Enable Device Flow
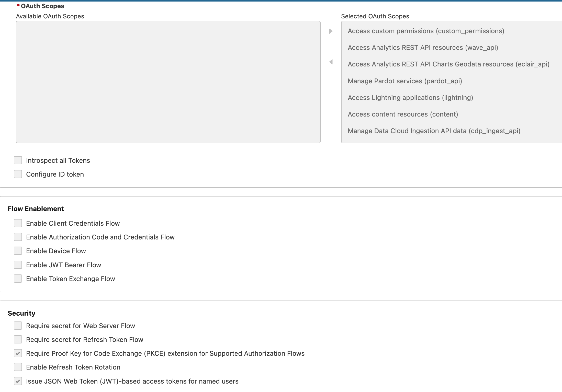The image size is (562, 392). coord(18,251)
